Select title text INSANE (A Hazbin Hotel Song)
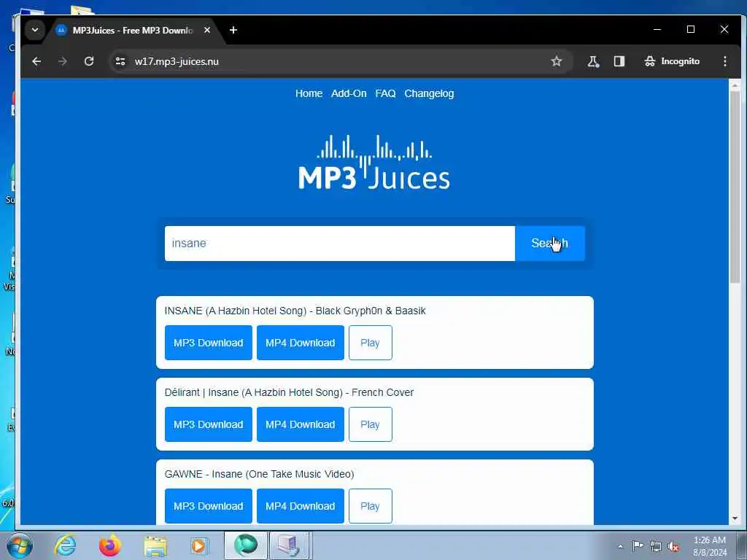 236,311
